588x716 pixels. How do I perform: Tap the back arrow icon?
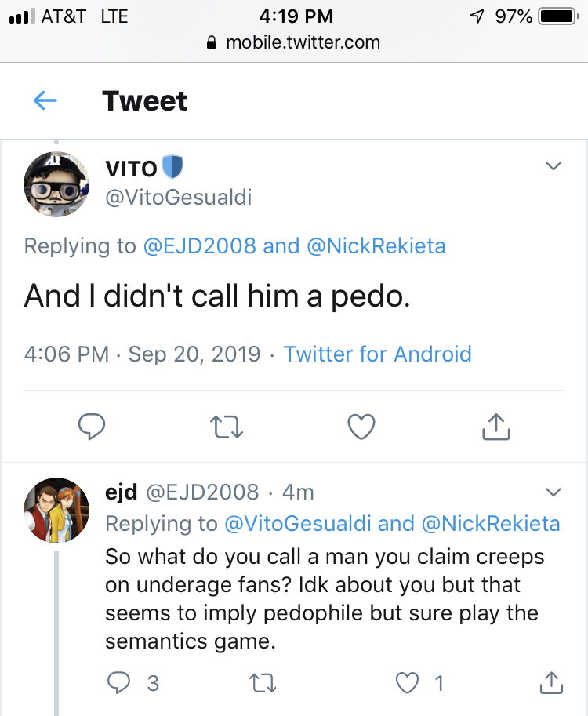(45, 100)
